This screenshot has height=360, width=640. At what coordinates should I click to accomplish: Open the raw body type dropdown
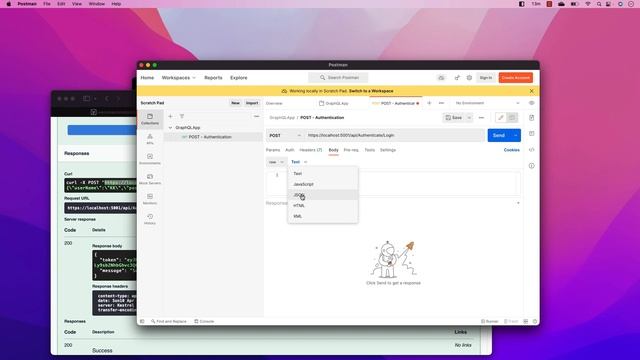click(x=276, y=162)
